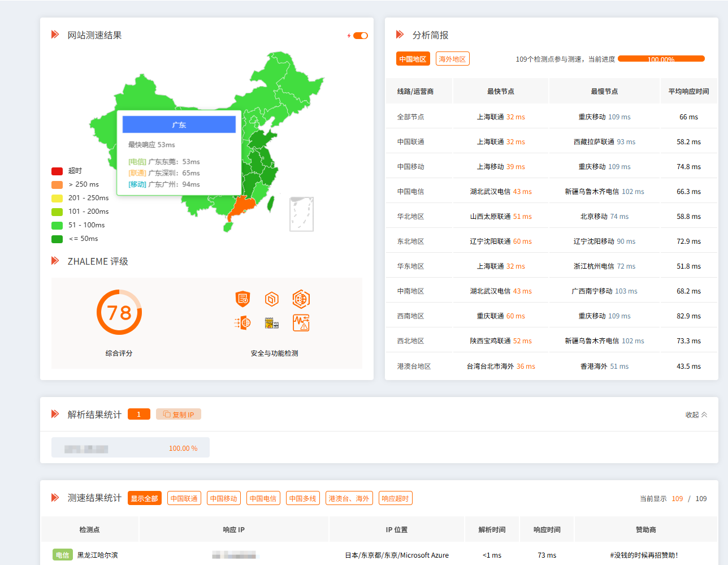This screenshot has height=565, width=728.
Task: Click the 100.00% progress bar
Action: tap(661, 58)
